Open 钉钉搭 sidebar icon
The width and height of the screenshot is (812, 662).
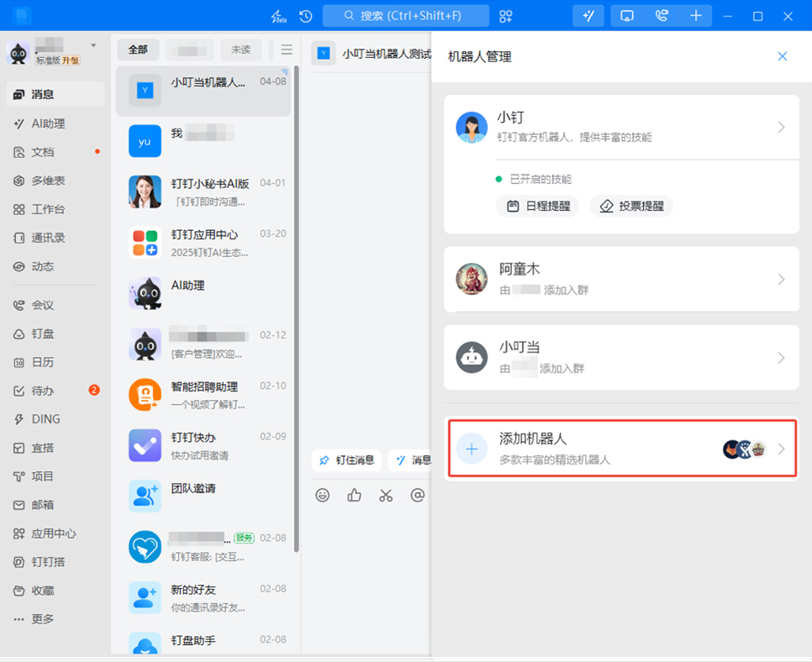(x=19, y=562)
